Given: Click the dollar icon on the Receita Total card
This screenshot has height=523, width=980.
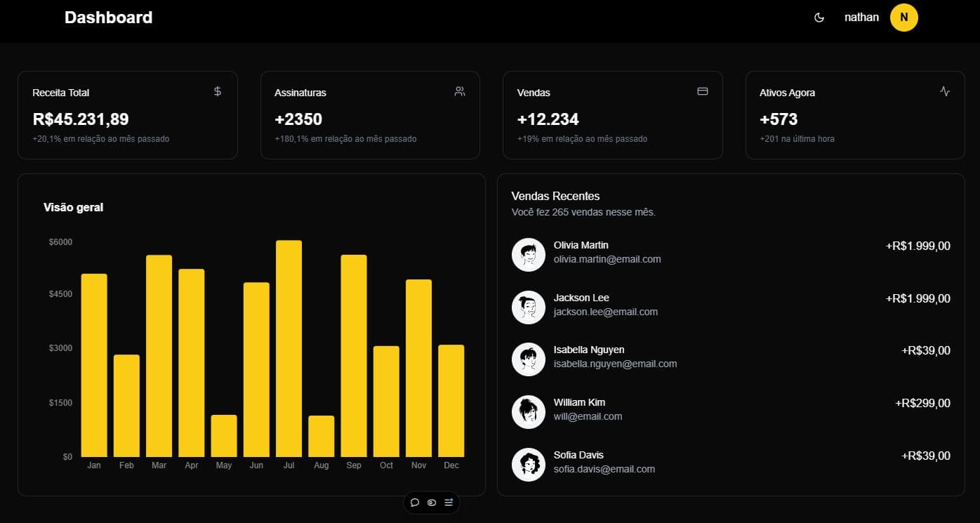Looking at the screenshot, I should pos(216,91).
